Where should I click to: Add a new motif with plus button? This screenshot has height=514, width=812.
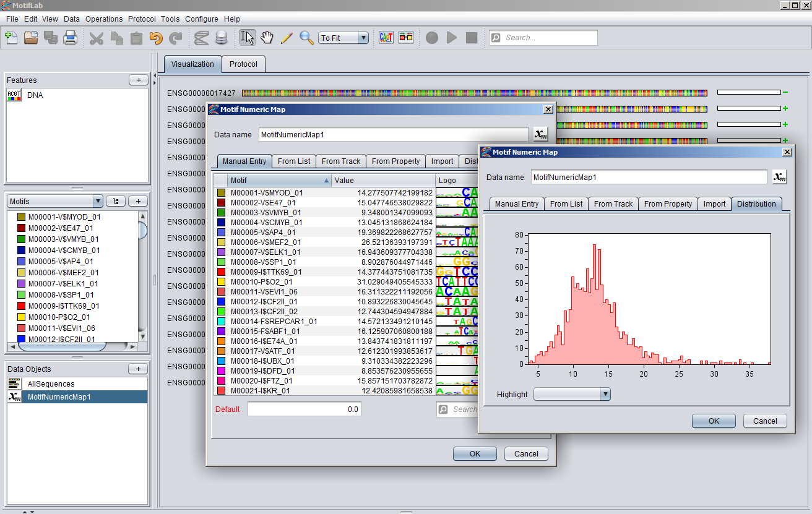[138, 201]
